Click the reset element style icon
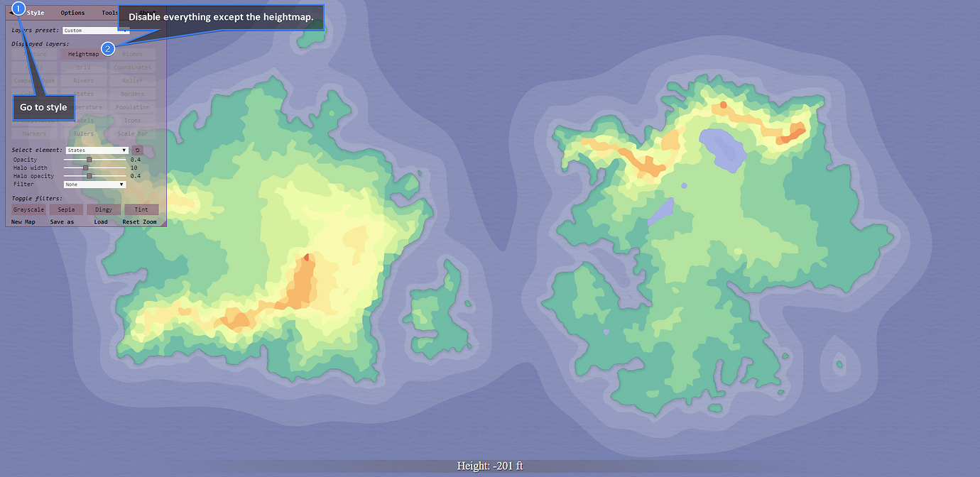 [137, 150]
